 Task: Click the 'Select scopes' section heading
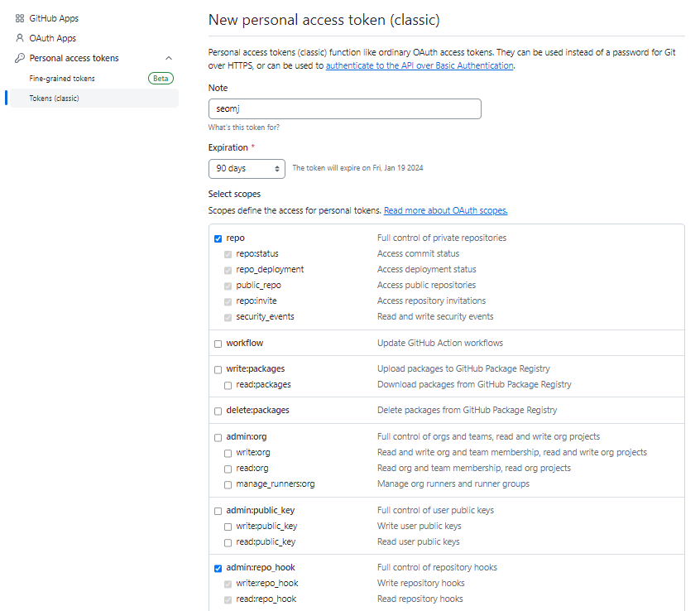234,194
